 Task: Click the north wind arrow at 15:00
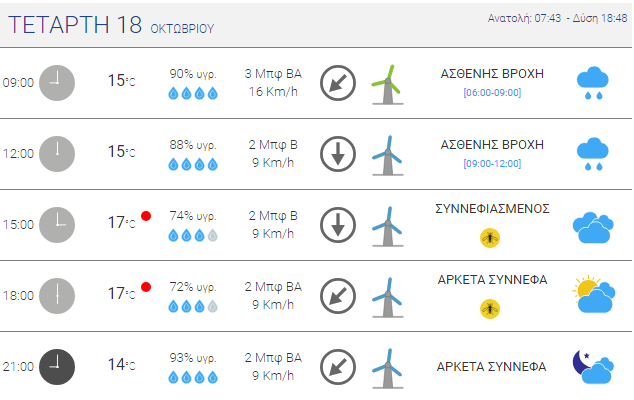click(338, 225)
